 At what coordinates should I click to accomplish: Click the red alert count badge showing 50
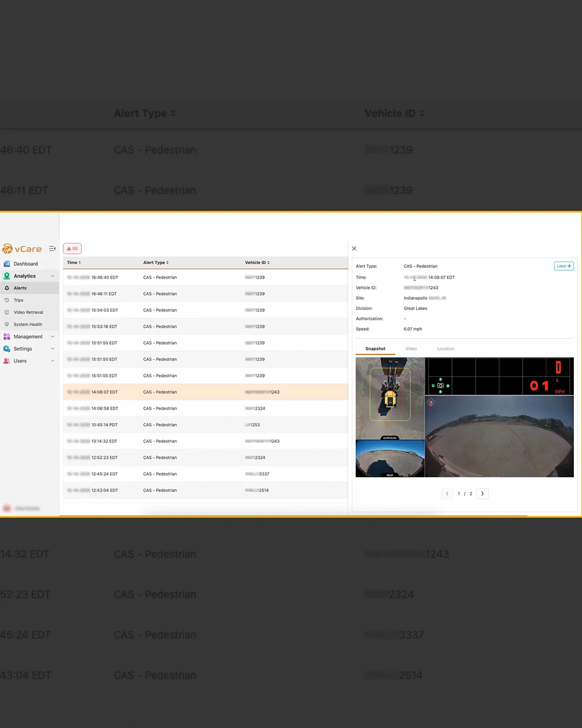point(72,249)
